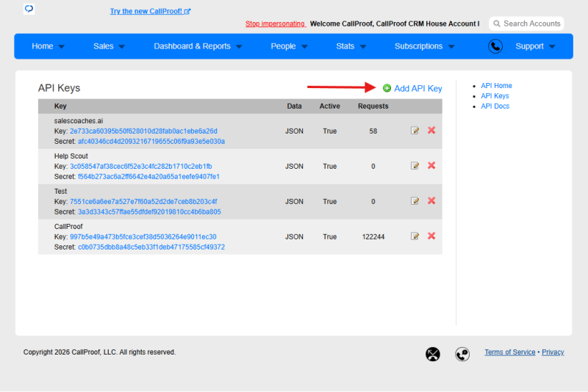Click the CallProof secret value c0b0735d…
588x392 pixels.
point(151,247)
